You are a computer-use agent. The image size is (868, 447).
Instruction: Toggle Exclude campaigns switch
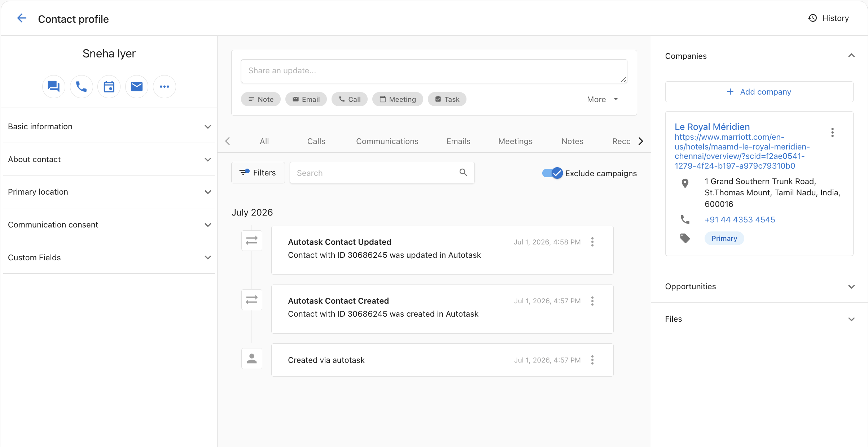[552, 173]
